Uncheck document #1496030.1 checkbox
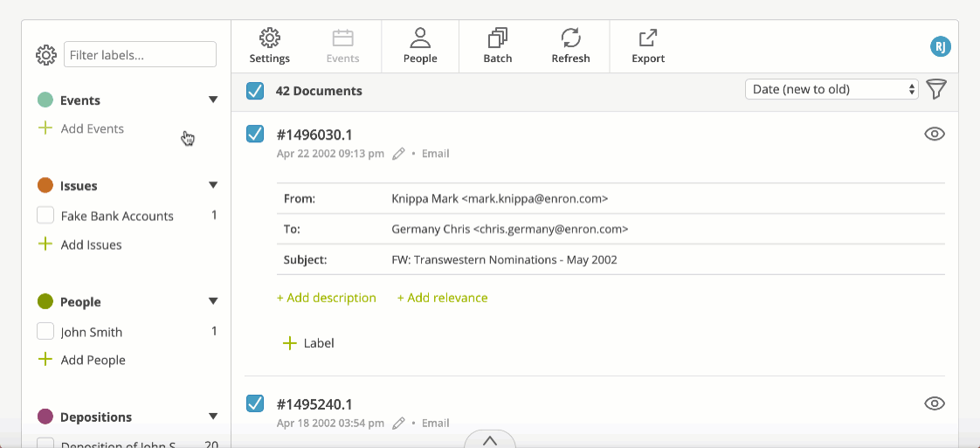 pyautogui.click(x=255, y=134)
